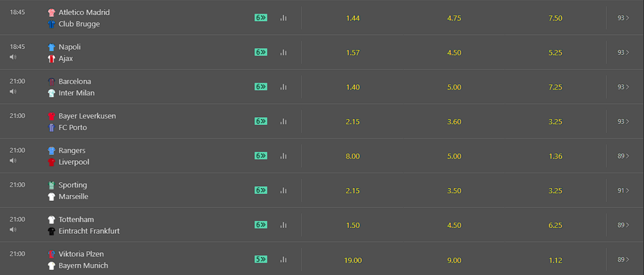Click the Liverpool red shirt icon
The height and width of the screenshot is (275, 644).
(52, 162)
